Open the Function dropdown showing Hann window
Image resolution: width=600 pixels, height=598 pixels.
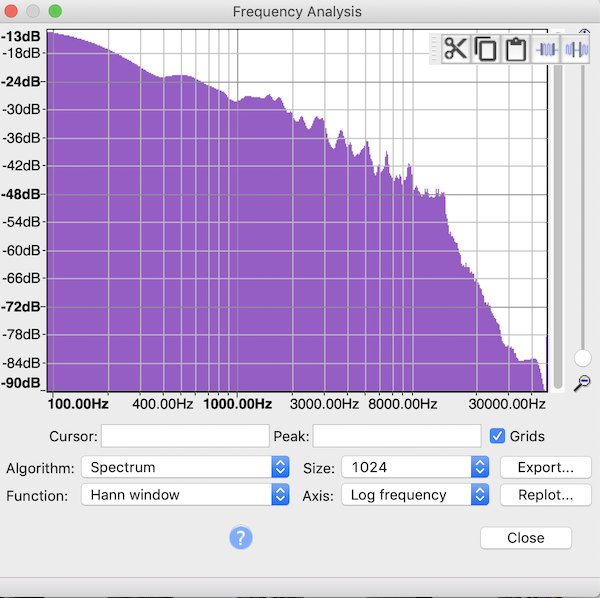coord(185,495)
